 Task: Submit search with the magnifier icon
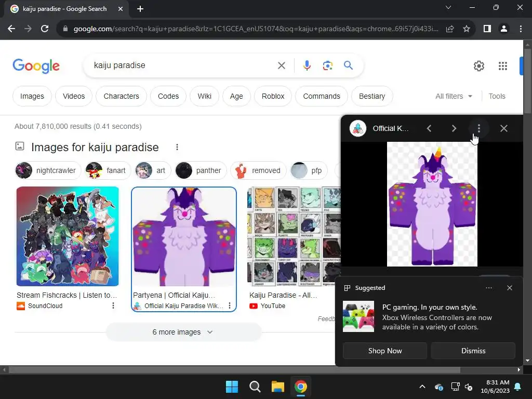coord(349,65)
